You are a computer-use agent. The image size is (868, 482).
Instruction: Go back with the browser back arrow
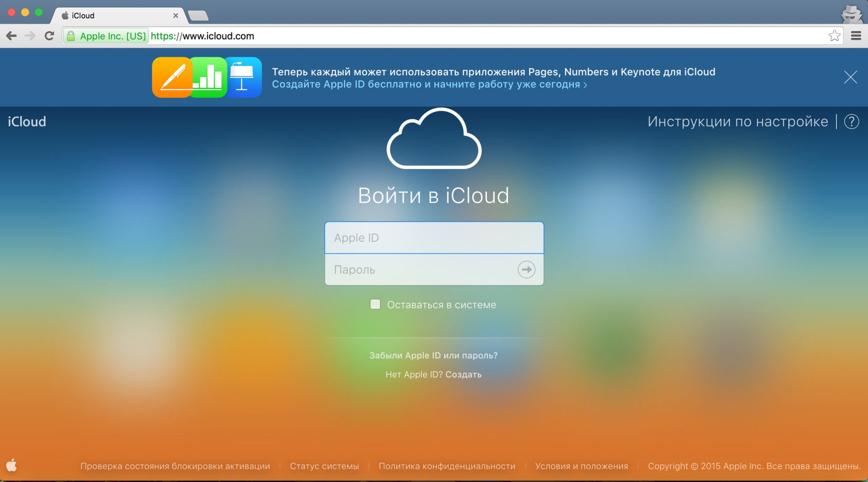pos(11,36)
